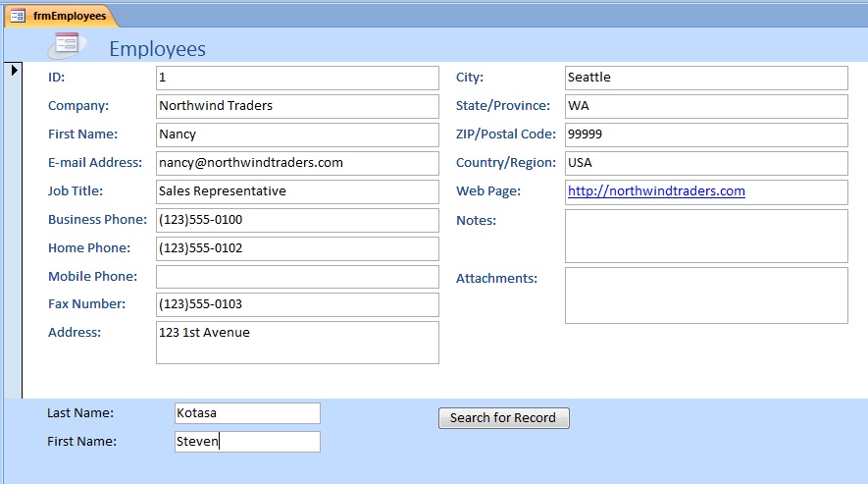This screenshot has height=484, width=868.
Task: Select the State/Province field
Action: (x=706, y=106)
